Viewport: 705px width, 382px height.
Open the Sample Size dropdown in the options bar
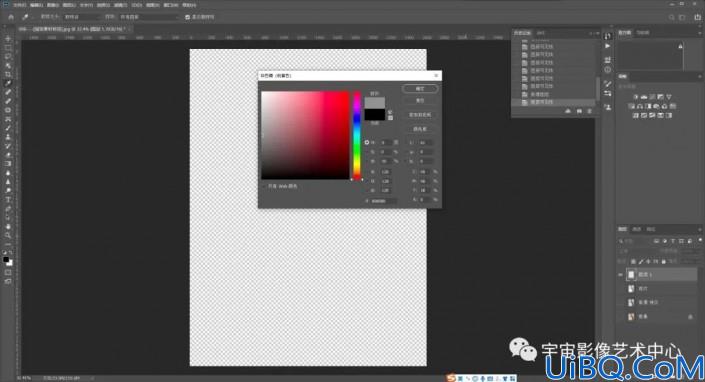pyautogui.click(x=82, y=17)
